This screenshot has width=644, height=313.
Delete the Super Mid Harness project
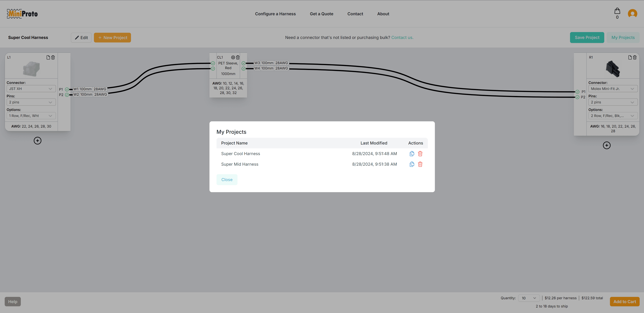[x=420, y=164]
